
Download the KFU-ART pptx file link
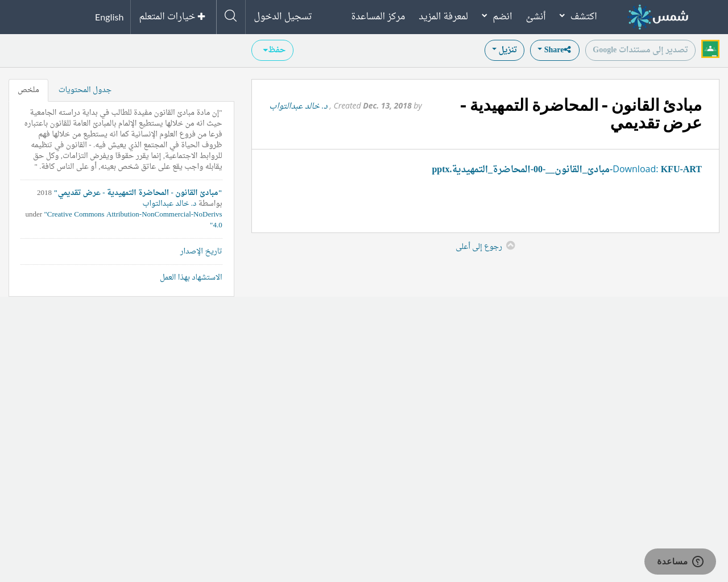(x=566, y=169)
